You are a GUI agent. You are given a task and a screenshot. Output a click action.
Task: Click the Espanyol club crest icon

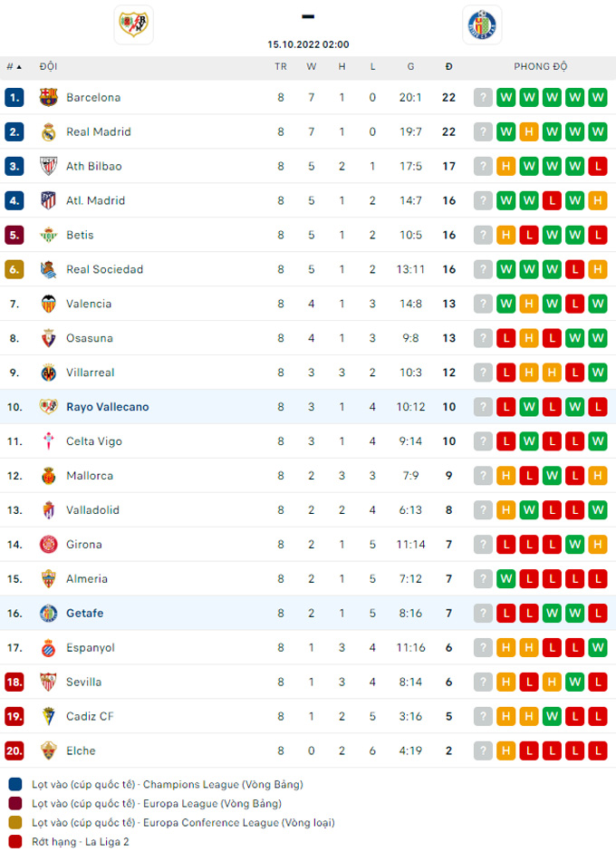point(49,648)
